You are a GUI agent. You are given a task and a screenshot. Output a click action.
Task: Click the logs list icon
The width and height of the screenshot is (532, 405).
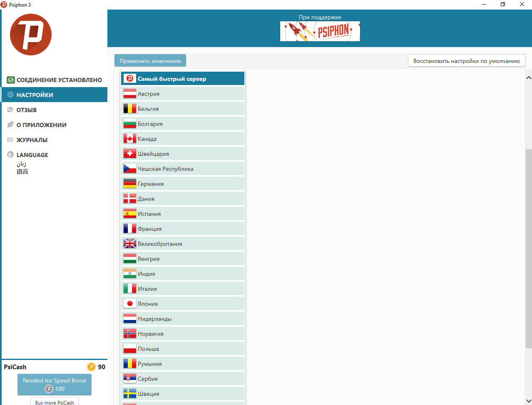(x=10, y=140)
